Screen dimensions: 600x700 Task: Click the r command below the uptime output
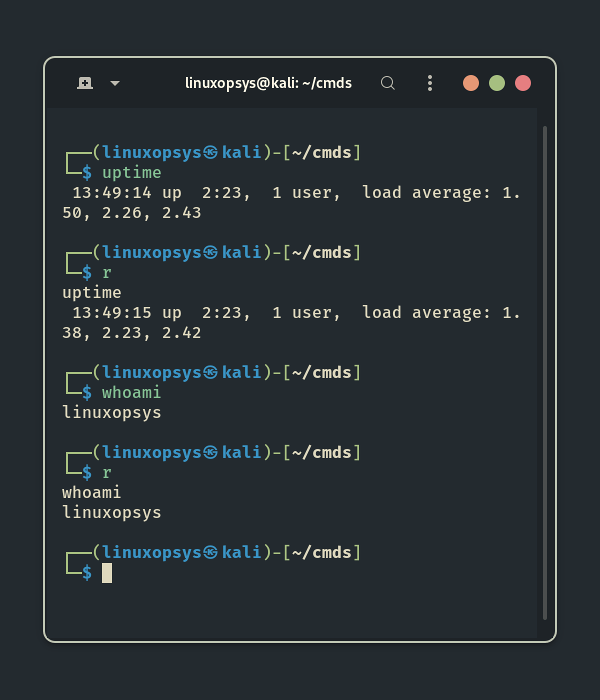coord(106,273)
